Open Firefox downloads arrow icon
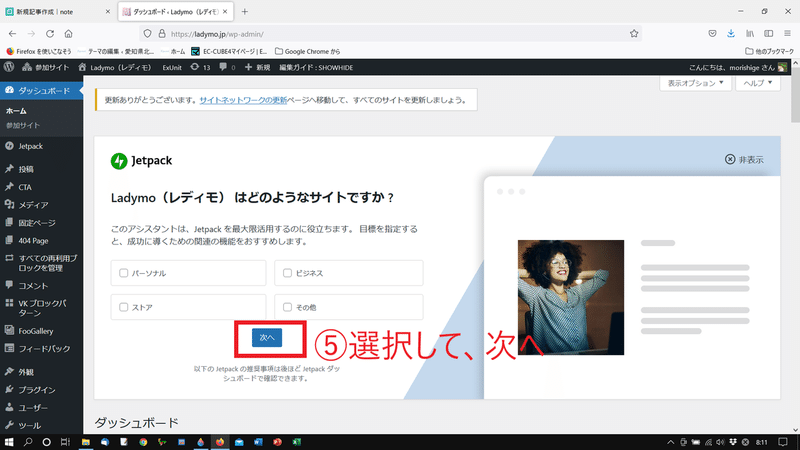The height and width of the screenshot is (450, 800). [731, 34]
